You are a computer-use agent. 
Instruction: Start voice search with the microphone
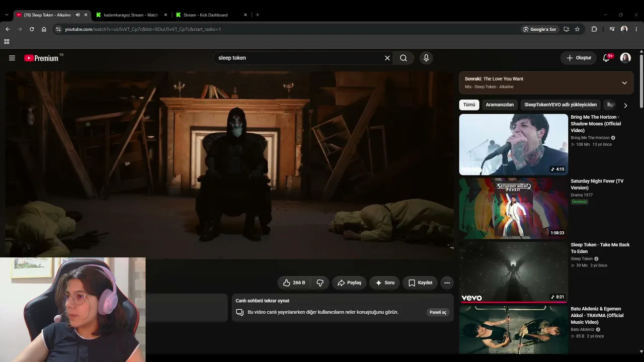click(426, 58)
